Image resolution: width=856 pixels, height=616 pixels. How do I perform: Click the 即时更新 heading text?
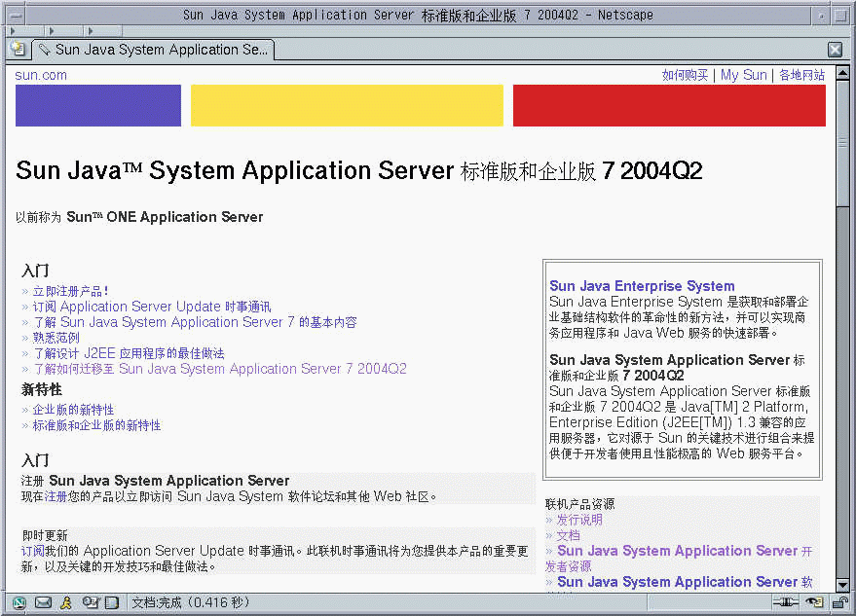click(x=45, y=535)
